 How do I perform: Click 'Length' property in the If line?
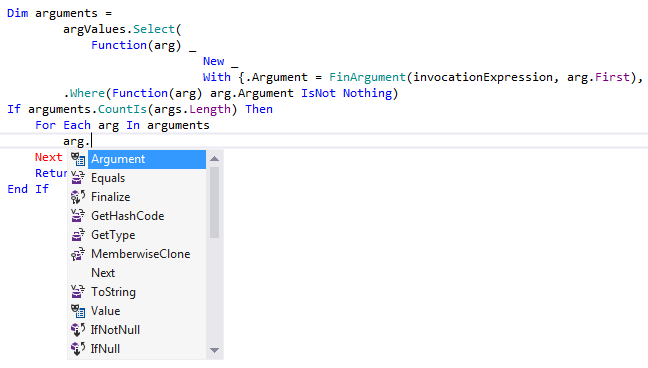[210, 109]
